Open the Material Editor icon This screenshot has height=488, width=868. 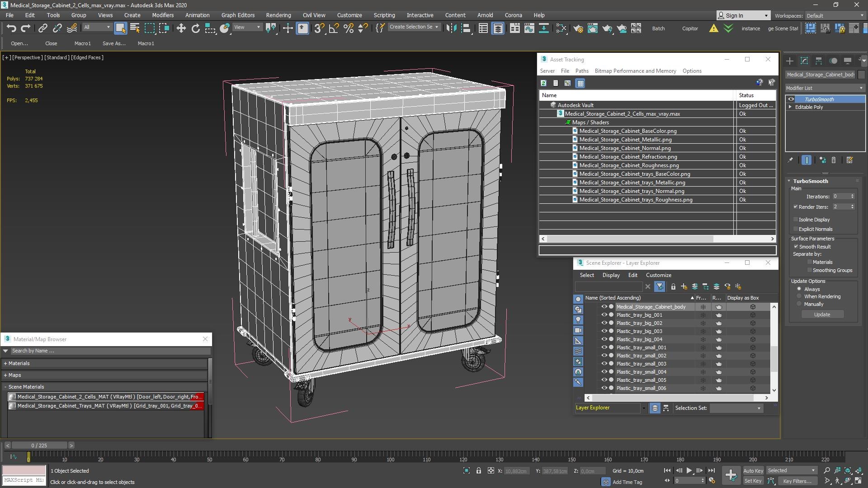[561, 28]
